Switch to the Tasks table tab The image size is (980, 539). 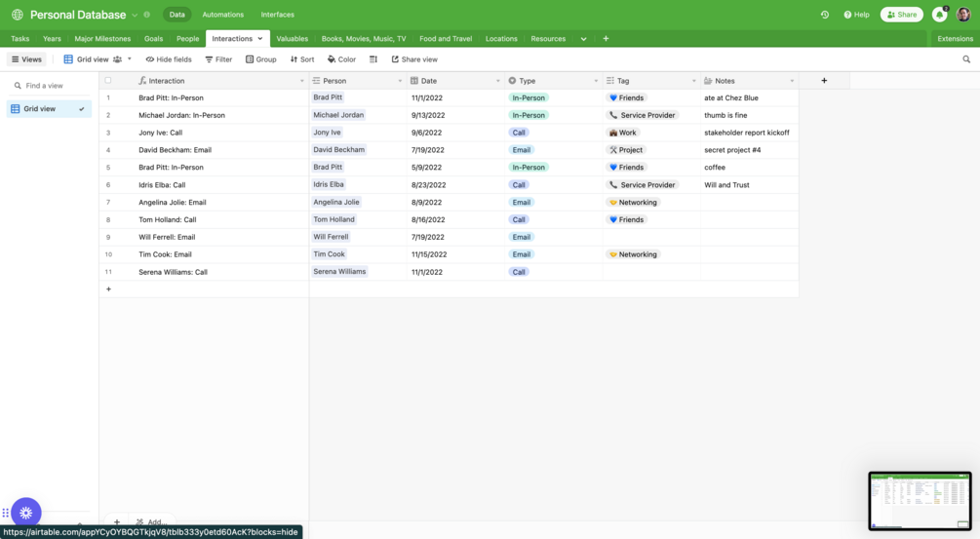[x=20, y=39]
